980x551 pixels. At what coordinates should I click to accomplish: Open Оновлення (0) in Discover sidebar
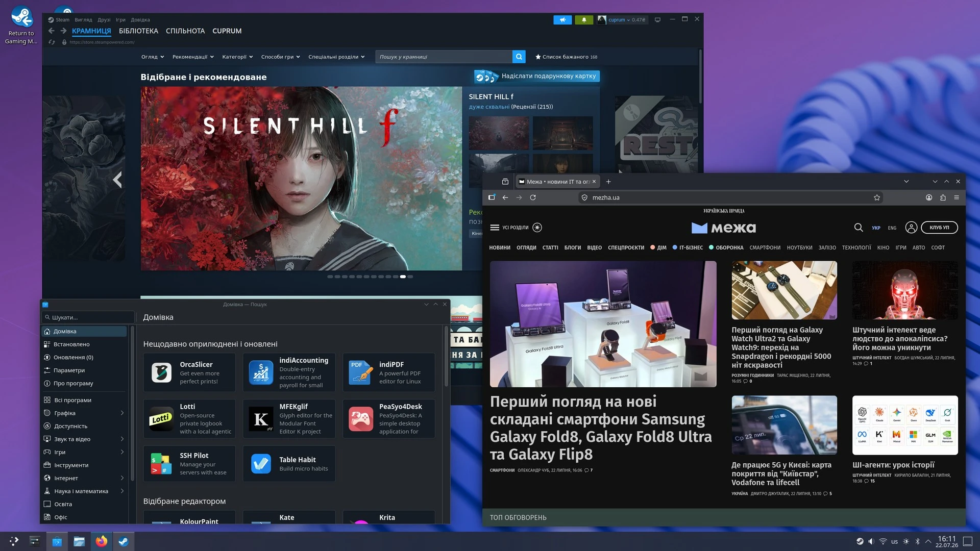click(85, 357)
